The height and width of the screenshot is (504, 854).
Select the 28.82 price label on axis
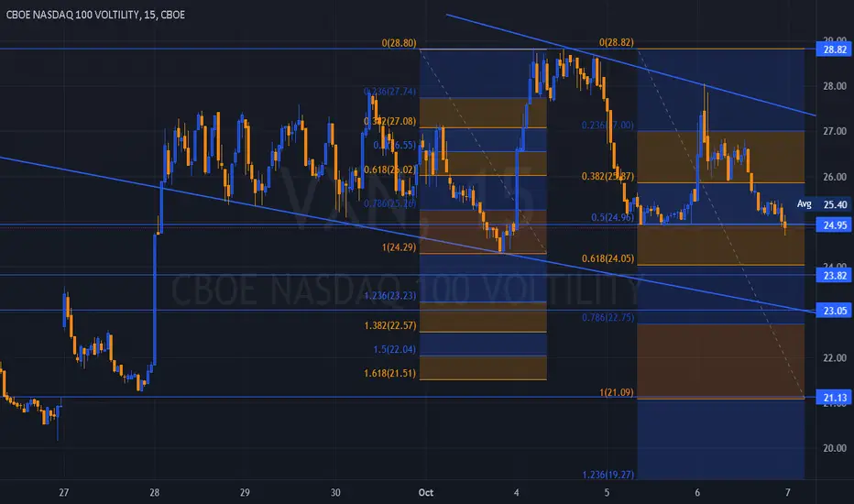835,49
